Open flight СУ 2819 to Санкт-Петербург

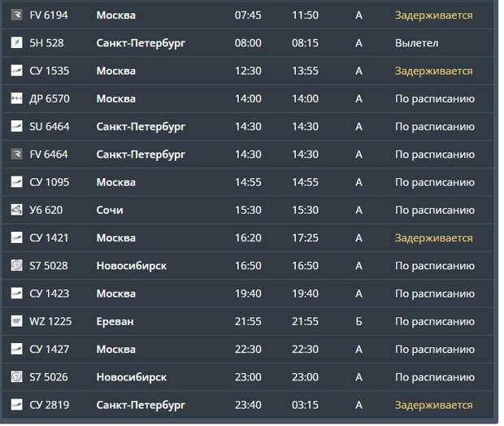coord(247,405)
